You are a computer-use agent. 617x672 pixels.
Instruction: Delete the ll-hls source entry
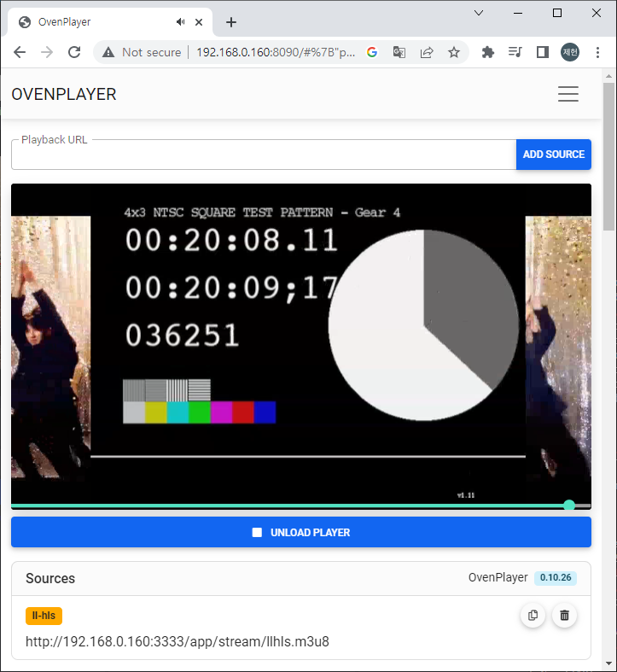pos(564,615)
